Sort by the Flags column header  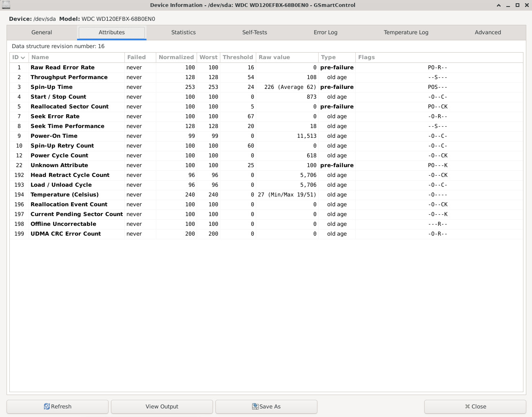439,57
